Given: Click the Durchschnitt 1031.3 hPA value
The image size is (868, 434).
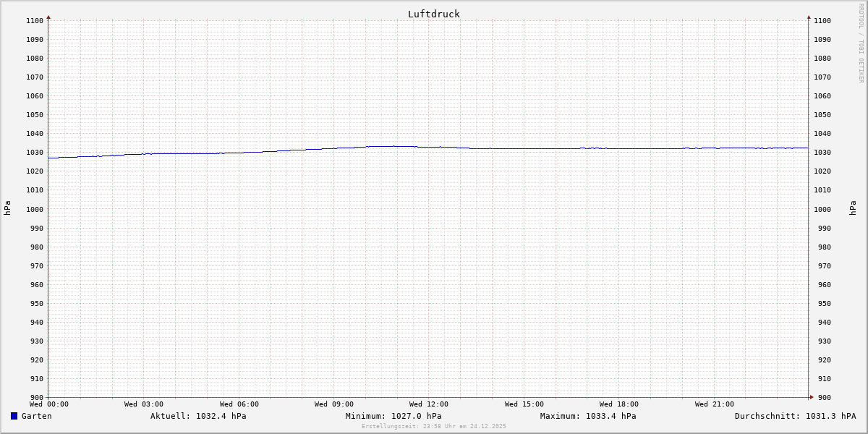Looking at the screenshot, I should click(795, 416).
